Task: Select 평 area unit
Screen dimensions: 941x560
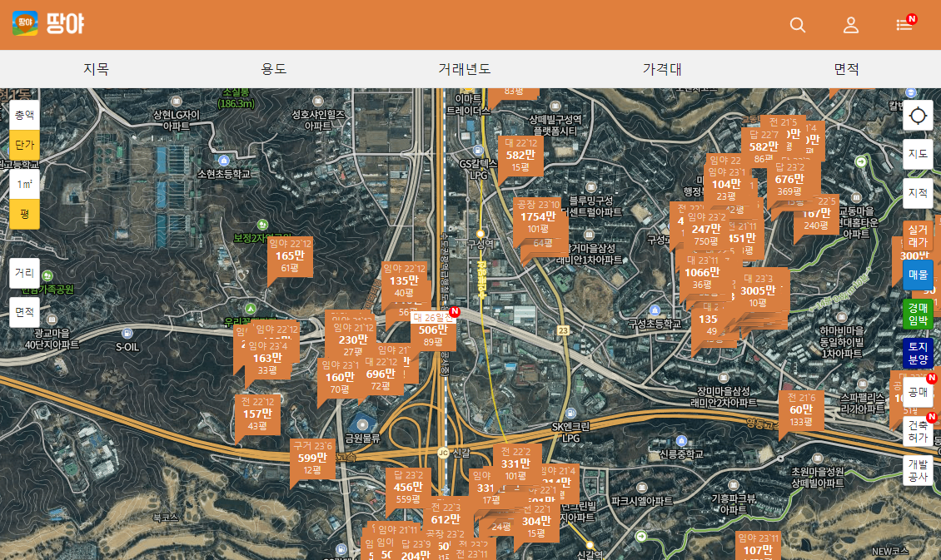Action: 25,214
